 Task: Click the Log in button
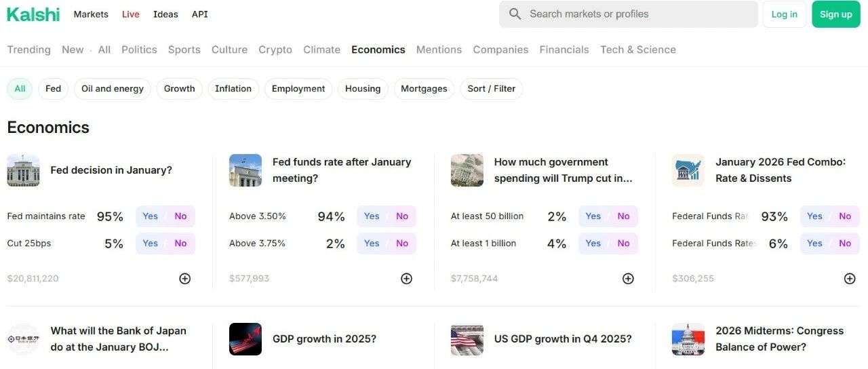tap(785, 14)
